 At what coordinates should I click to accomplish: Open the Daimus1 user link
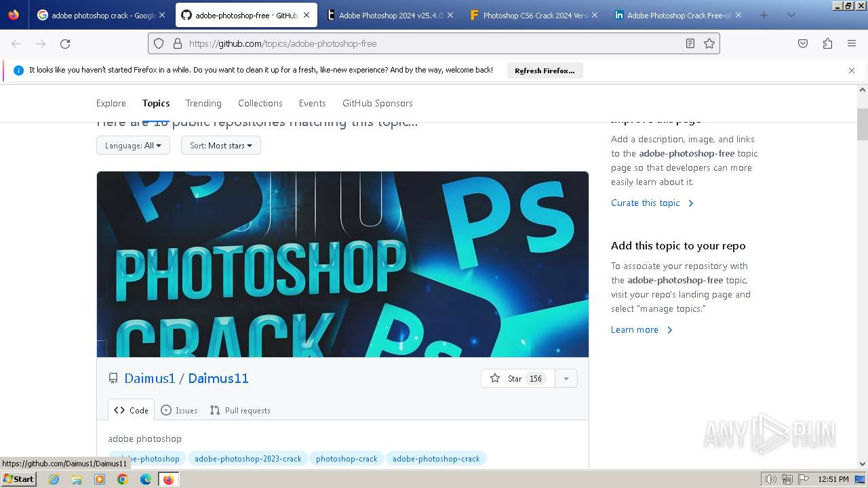click(150, 378)
